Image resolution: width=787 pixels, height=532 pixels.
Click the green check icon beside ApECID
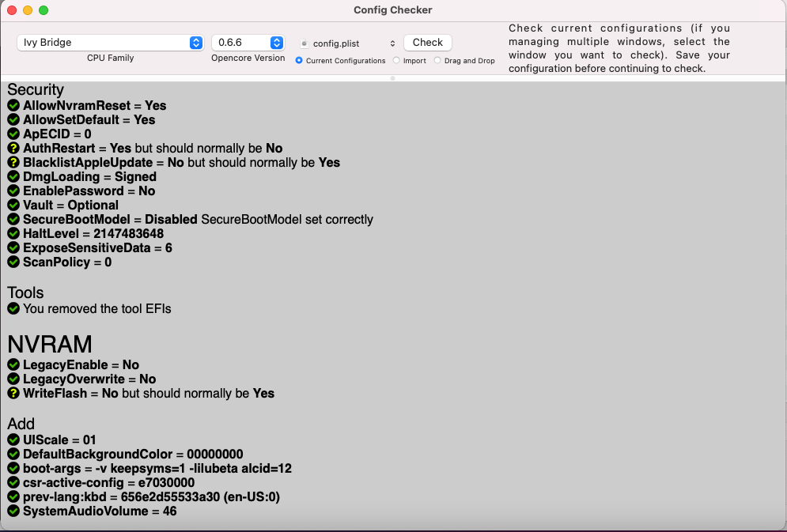[13, 134]
